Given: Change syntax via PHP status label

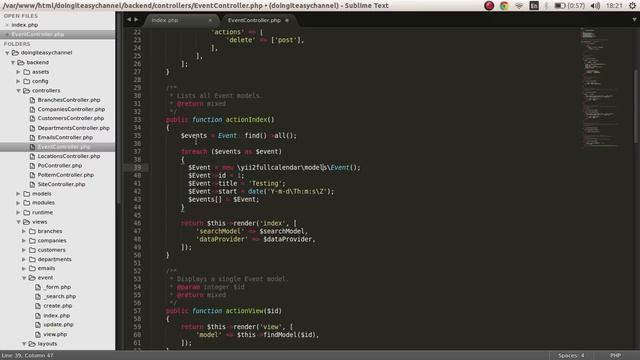Looking at the screenshot, I should coord(615,356).
